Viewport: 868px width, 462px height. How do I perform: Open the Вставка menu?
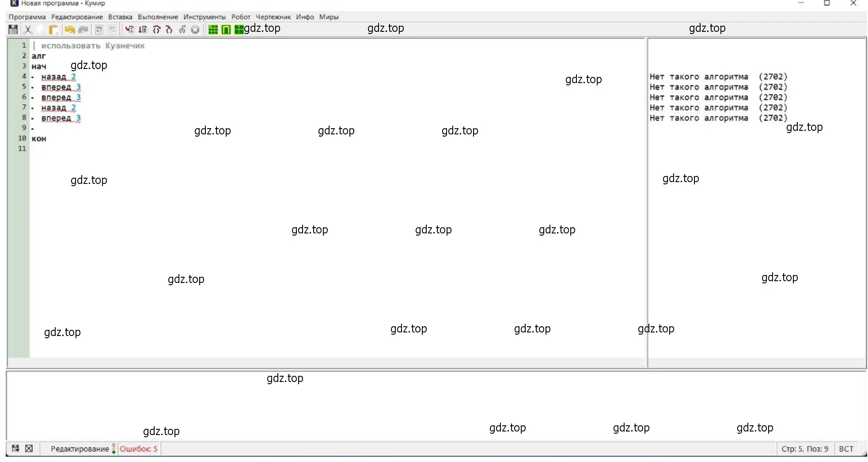tap(120, 17)
